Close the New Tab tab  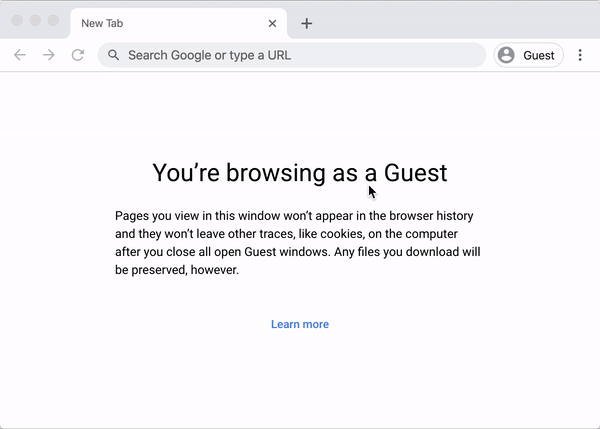click(x=272, y=24)
